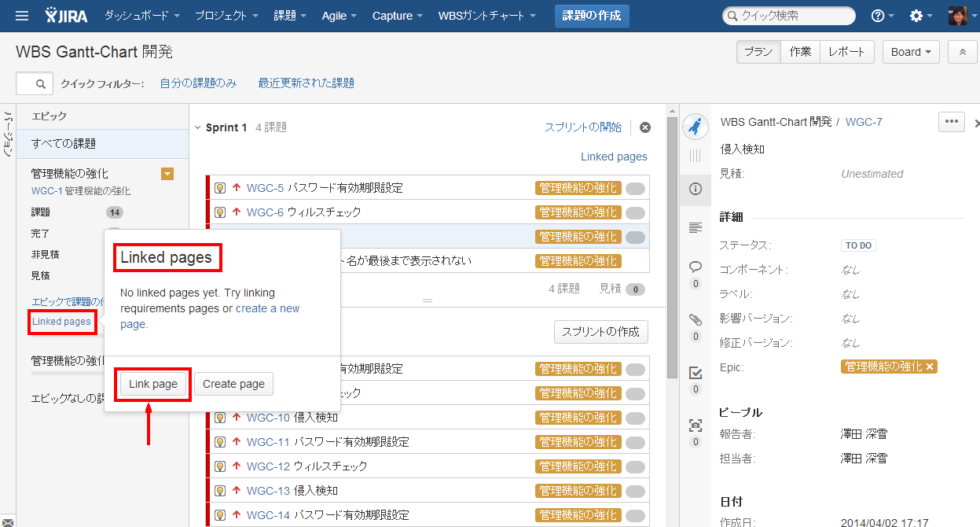Select エピックなしの課題 in the epic panel
The height and width of the screenshot is (527, 980).
[68, 398]
